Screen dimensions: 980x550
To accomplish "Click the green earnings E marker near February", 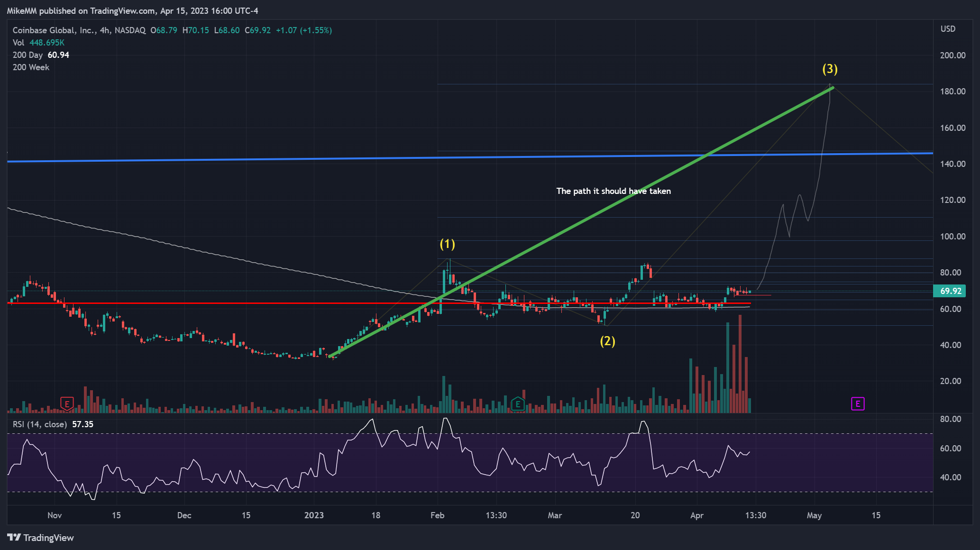I will tap(518, 404).
